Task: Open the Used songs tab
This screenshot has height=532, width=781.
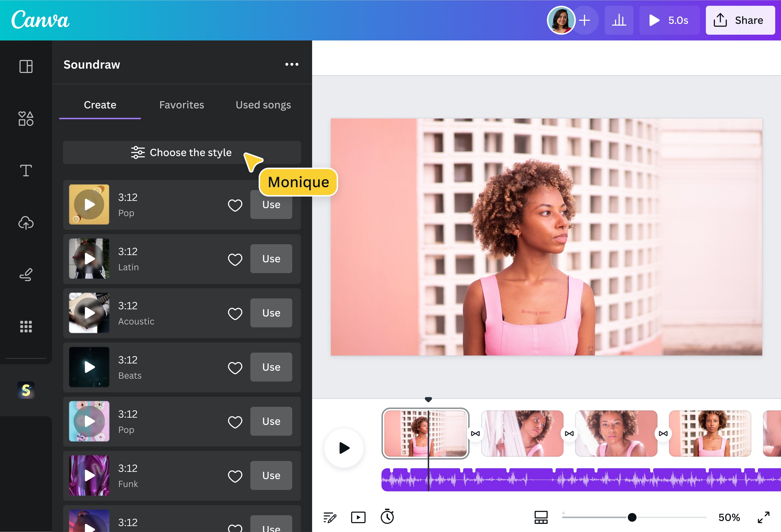Action: [263, 105]
